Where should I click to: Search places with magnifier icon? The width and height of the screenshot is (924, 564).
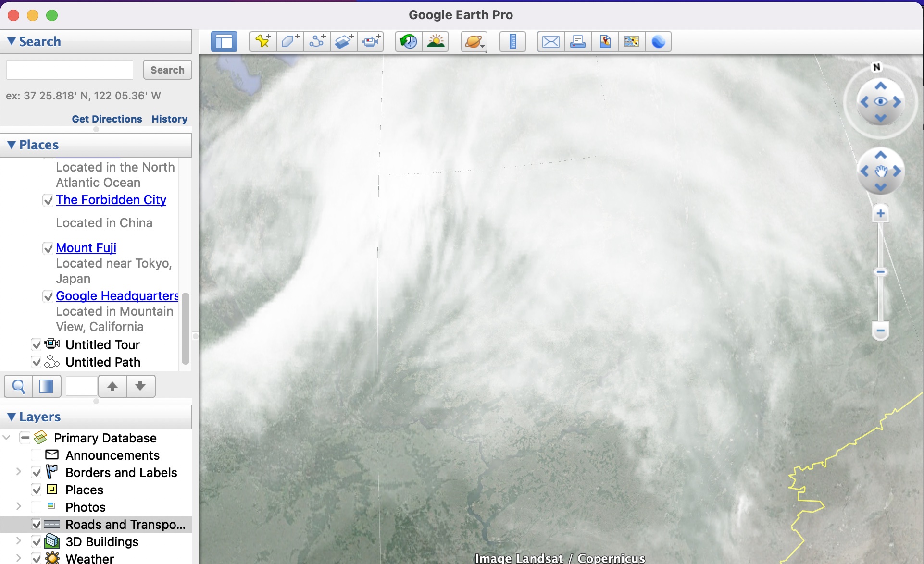(19, 386)
